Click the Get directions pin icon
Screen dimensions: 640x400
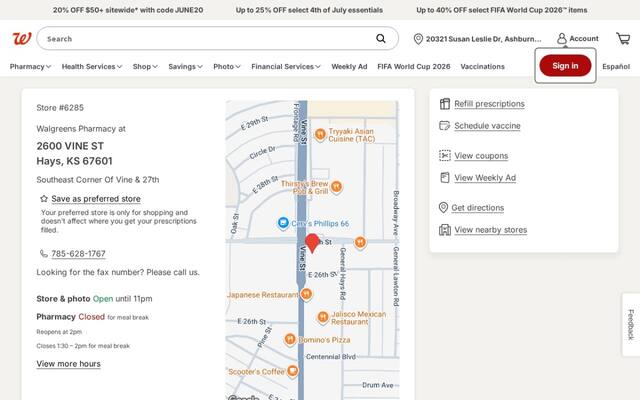[x=443, y=207]
